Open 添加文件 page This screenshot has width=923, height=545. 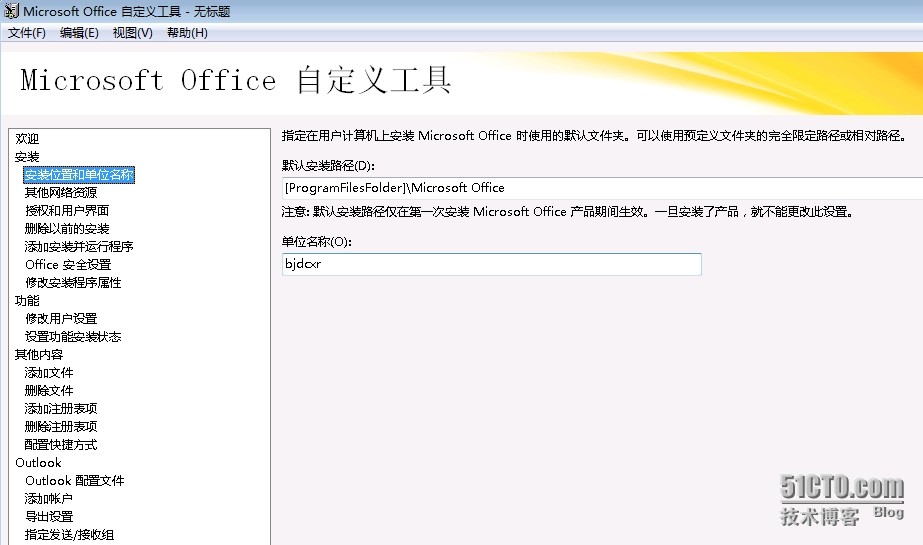[49, 373]
